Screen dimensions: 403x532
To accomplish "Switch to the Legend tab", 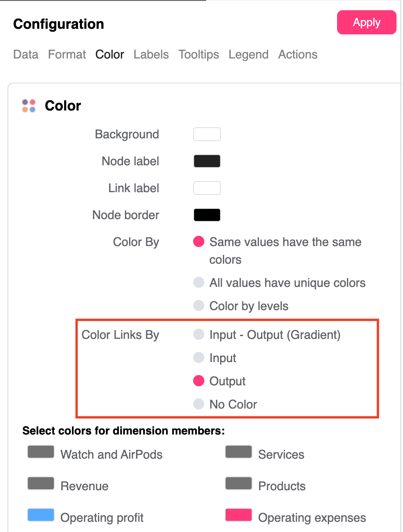I will [248, 54].
